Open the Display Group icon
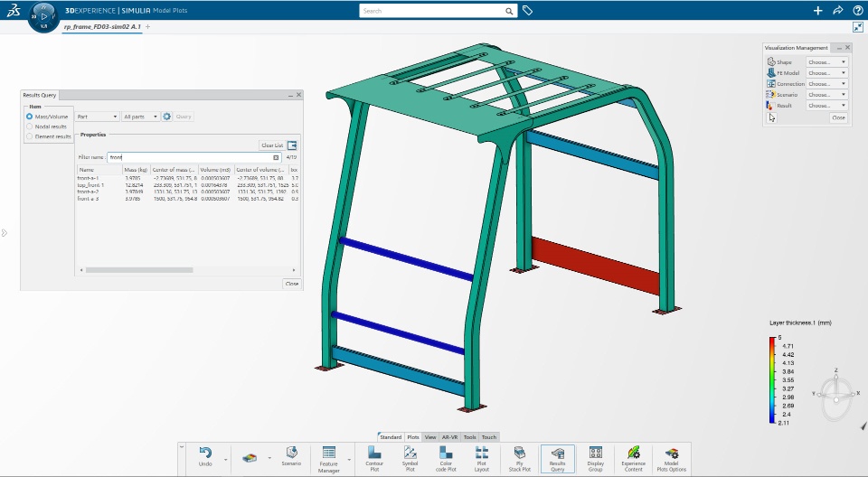 (595, 459)
